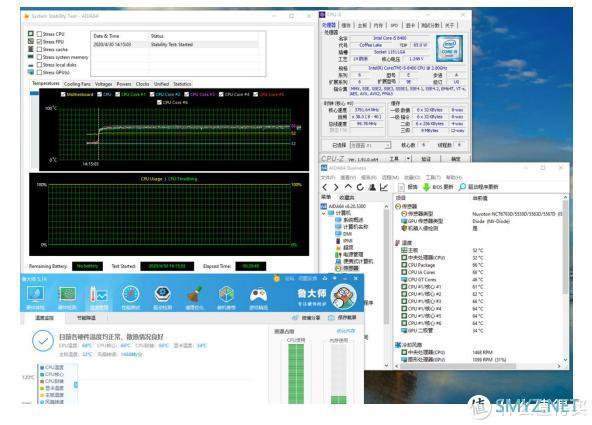Click Ludashi memory usage bar

(x=339, y=374)
